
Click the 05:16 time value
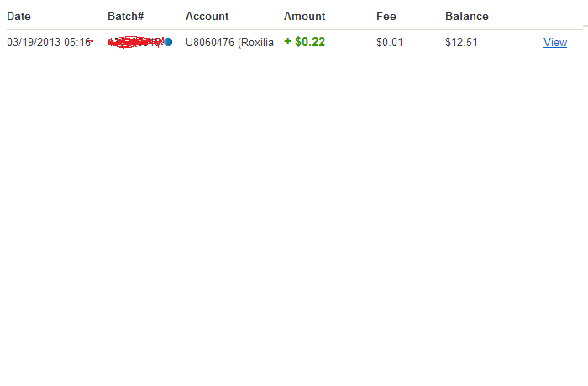click(x=77, y=42)
